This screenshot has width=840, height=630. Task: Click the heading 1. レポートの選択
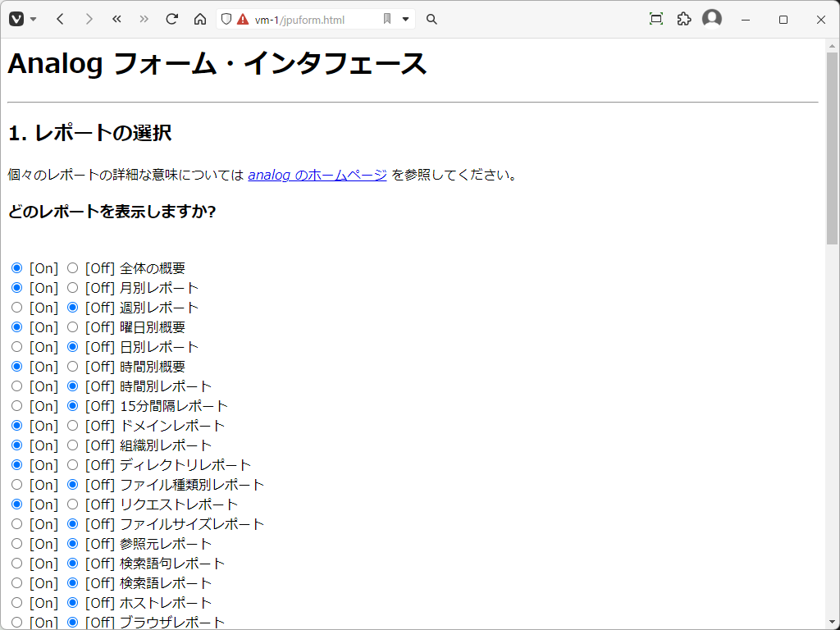90,133
